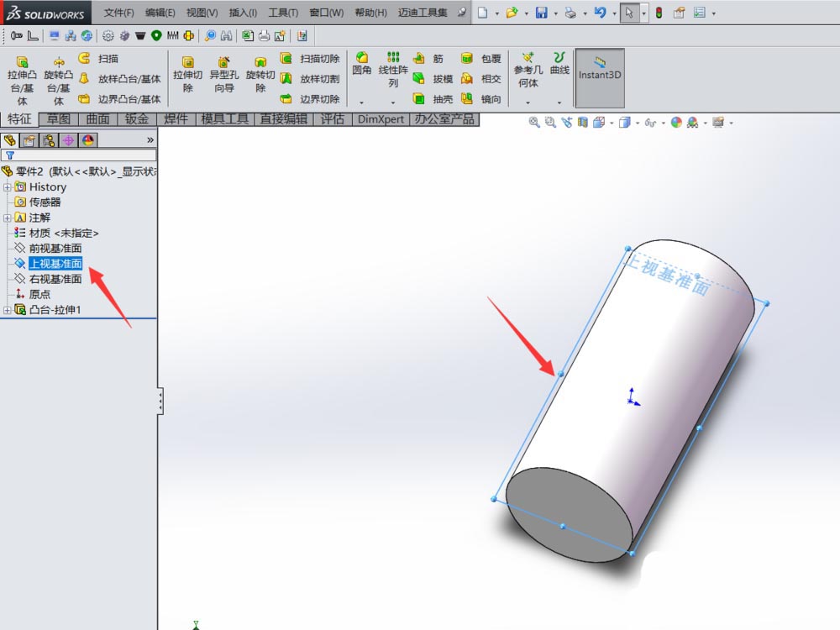Open the 插入(I) menu

coord(243,13)
